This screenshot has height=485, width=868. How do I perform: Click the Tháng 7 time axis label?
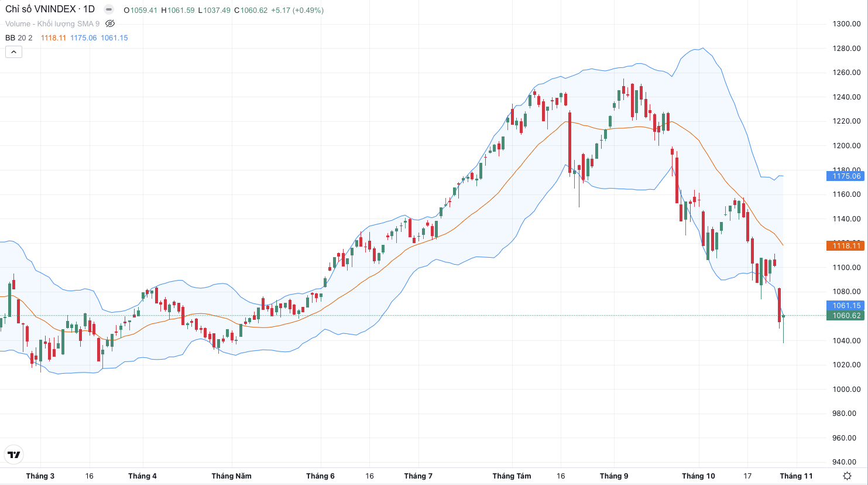(x=418, y=476)
